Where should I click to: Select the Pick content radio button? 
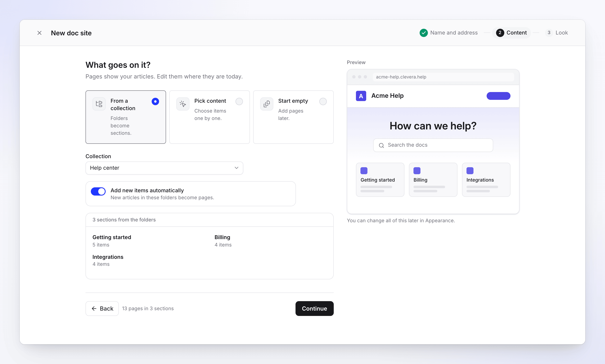pyautogui.click(x=239, y=101)
